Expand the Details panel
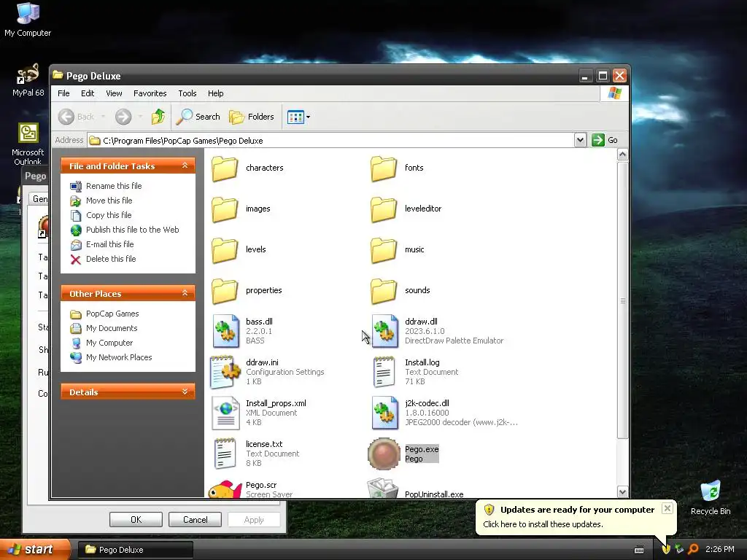747x560 pixels. (185, 392)
